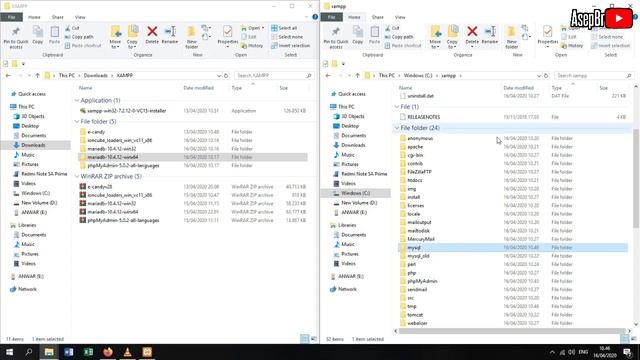Collapse WinRAR ZIP archive (5) group

(77, 176)
